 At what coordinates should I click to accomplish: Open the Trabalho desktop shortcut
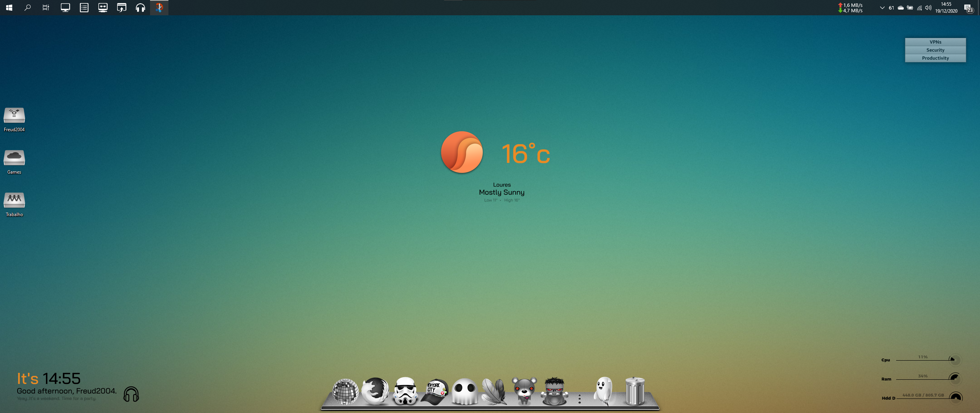click(14, 200)
